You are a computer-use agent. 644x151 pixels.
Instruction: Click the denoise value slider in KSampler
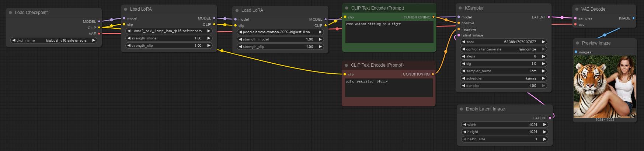tap(503, 86)
